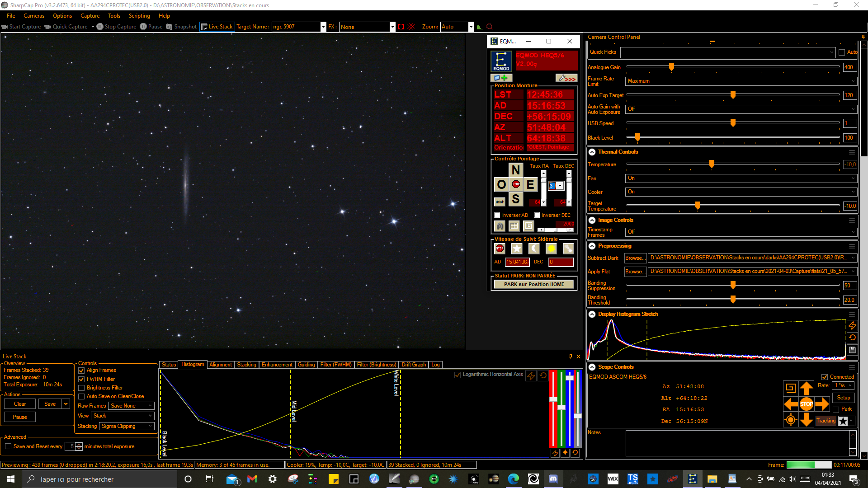868x488 pixels.
Task: Click the spiral search icon in Scope Controls
Action: (791, 388)
